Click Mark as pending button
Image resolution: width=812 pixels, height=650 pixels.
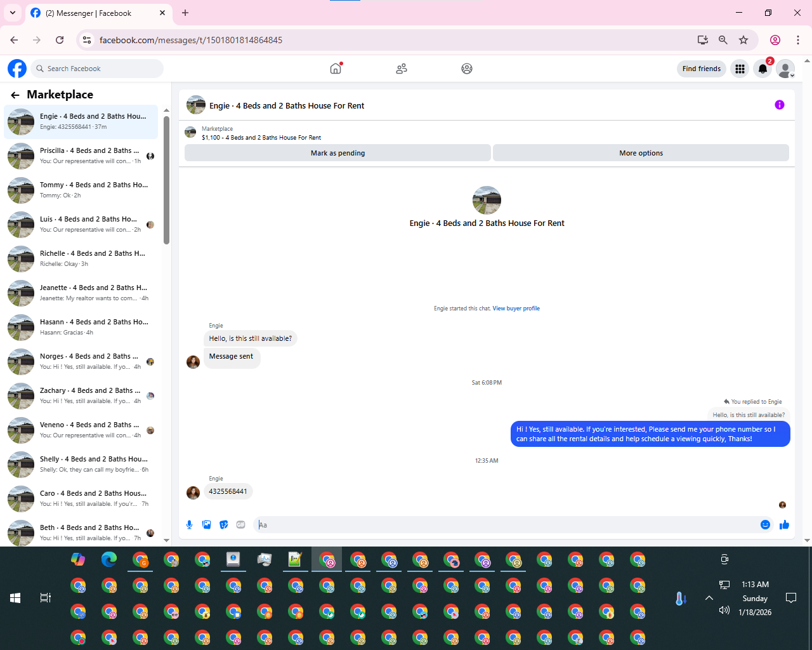point(337,153)
